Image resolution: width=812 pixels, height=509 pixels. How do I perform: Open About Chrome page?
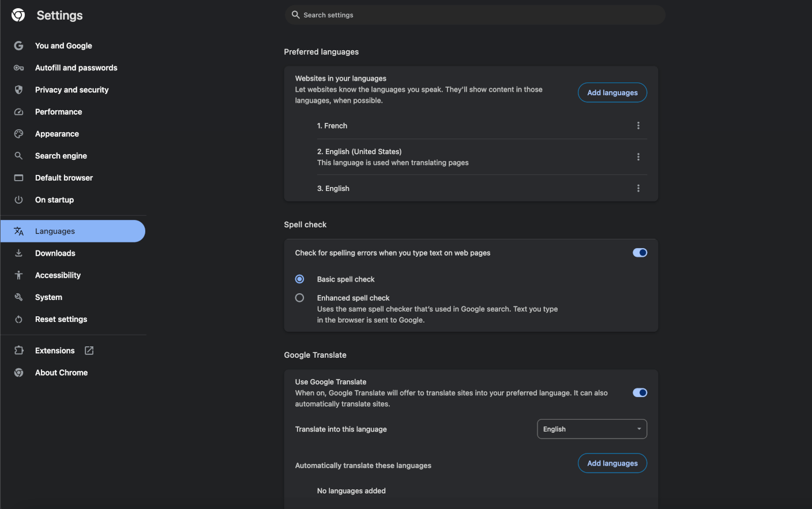pyautogui.click(x=61, y=372)
